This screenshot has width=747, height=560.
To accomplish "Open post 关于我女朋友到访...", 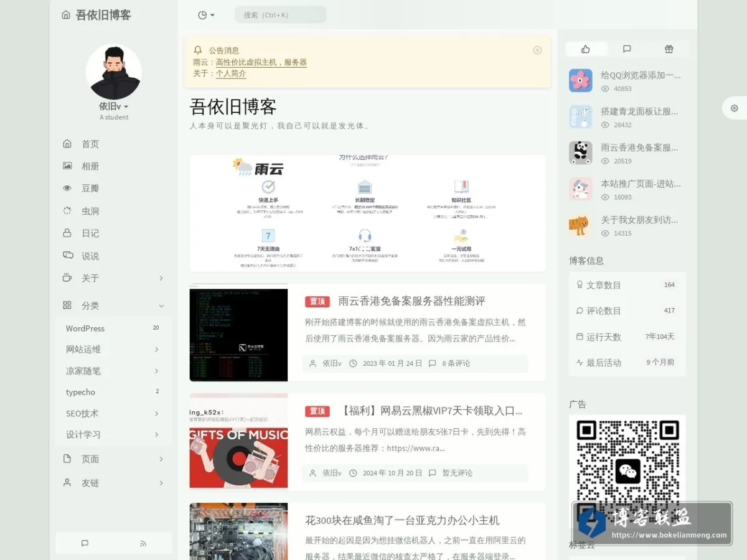I will (x=639, y=220).
